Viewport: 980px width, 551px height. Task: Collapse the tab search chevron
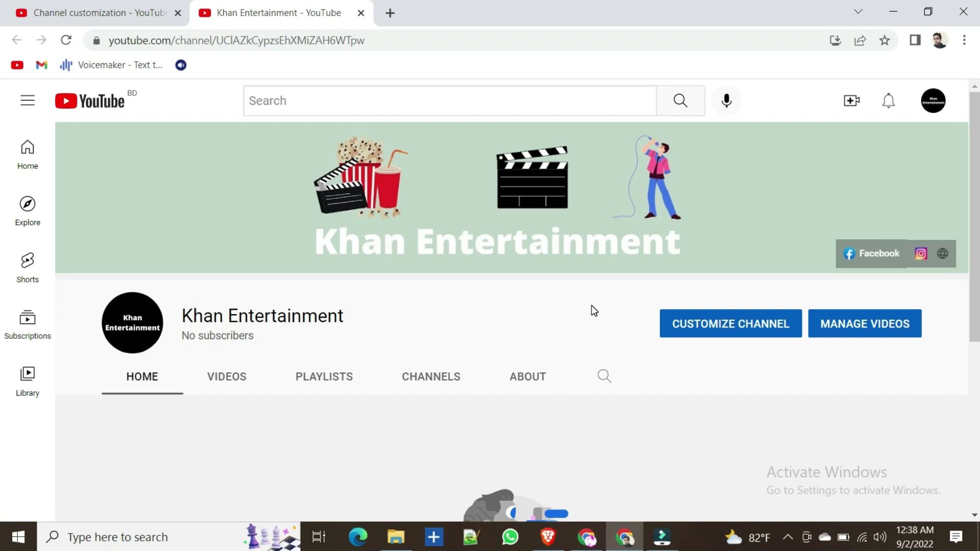pyautogui.click(x=859, y=11)
